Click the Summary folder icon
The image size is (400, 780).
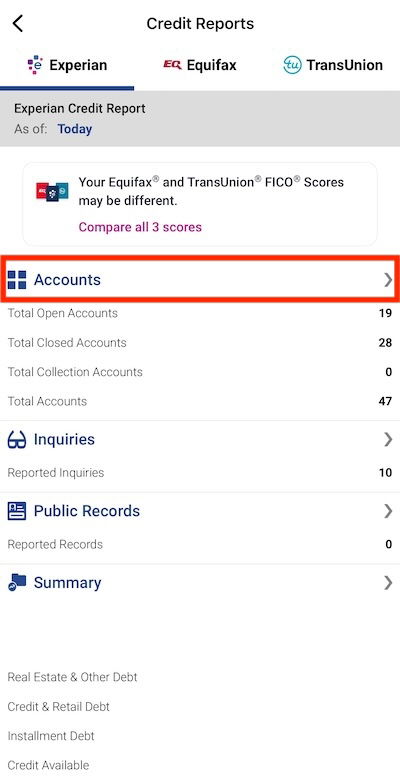17,583
